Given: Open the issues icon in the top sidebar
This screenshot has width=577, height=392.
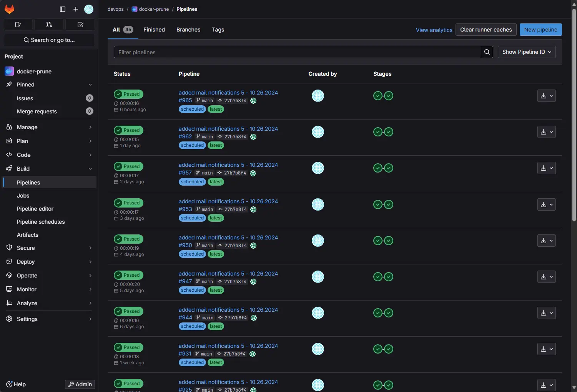Looking at the screenshot, I should point(18,25).
